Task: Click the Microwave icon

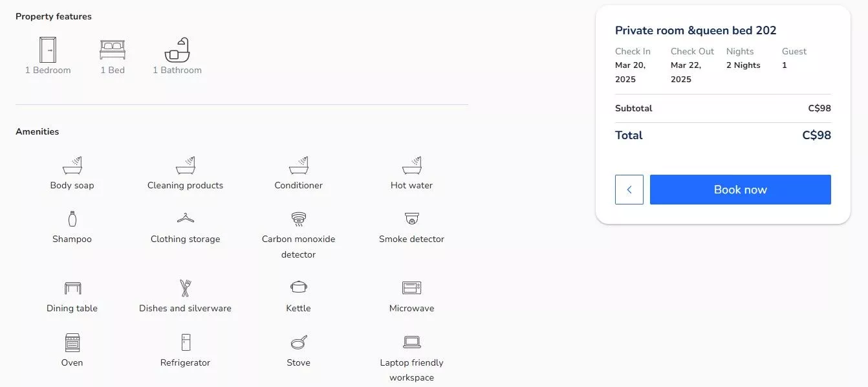Action: pyautogui.click(x=412, y=287)
